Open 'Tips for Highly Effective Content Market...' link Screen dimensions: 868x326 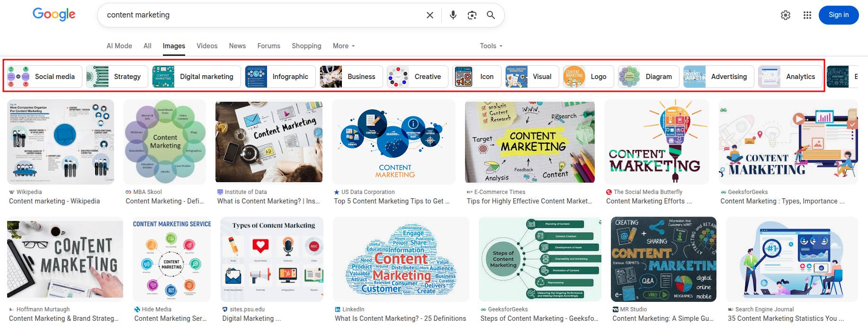[x=529, y=201]
